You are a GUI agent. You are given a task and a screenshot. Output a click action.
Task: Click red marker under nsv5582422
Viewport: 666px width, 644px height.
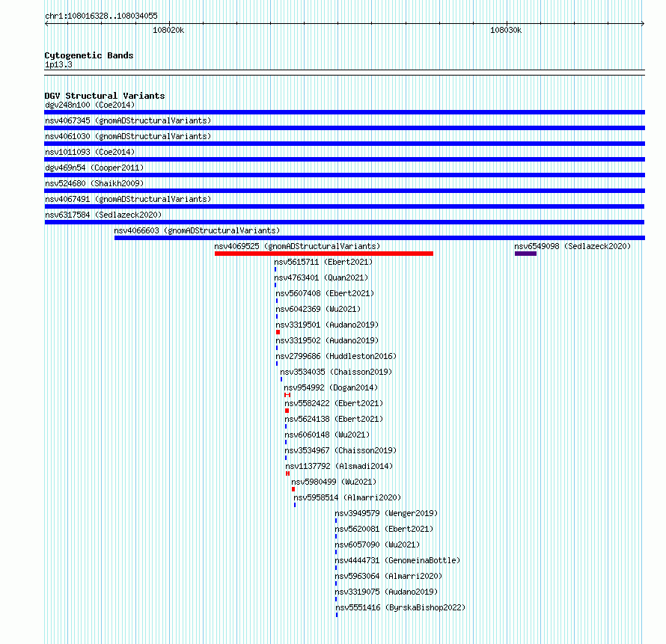(x=287, y=411)
